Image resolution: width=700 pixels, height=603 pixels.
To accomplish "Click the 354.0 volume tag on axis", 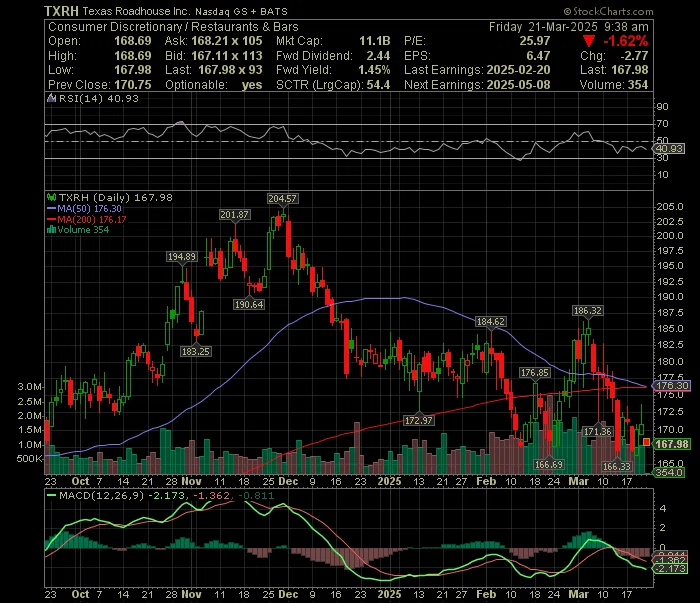I will click(669, 472).
